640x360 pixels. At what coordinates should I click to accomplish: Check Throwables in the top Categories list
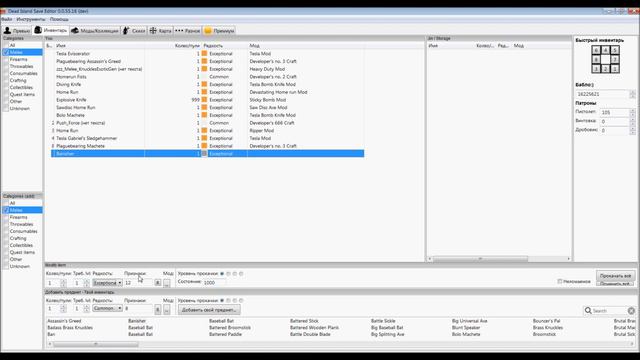pos(6,66)
